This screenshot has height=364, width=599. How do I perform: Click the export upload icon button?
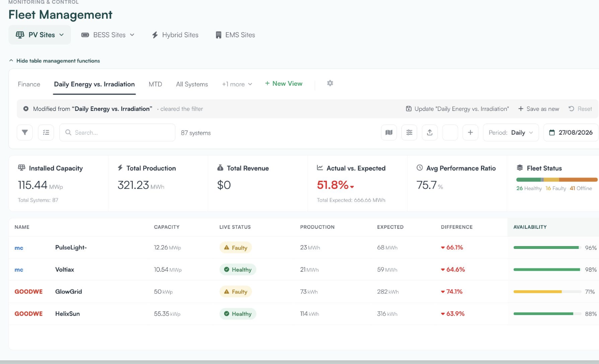click(430, 132)
